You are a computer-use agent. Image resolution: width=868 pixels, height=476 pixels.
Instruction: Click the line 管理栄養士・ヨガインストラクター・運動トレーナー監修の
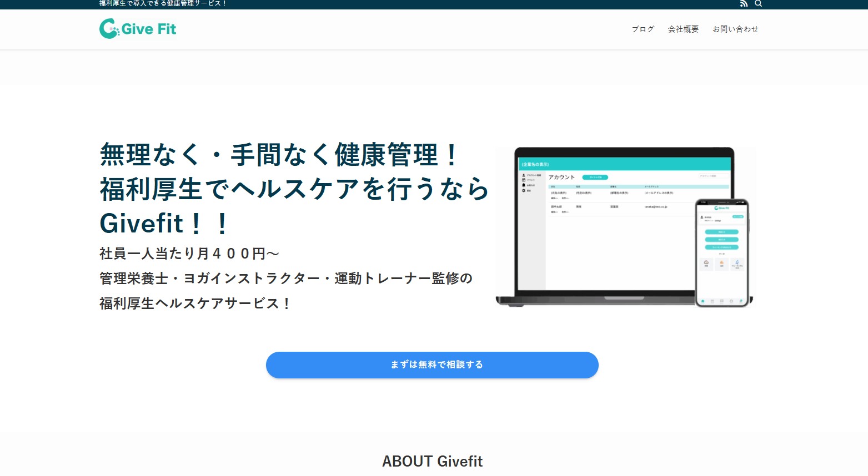[286, 278]
